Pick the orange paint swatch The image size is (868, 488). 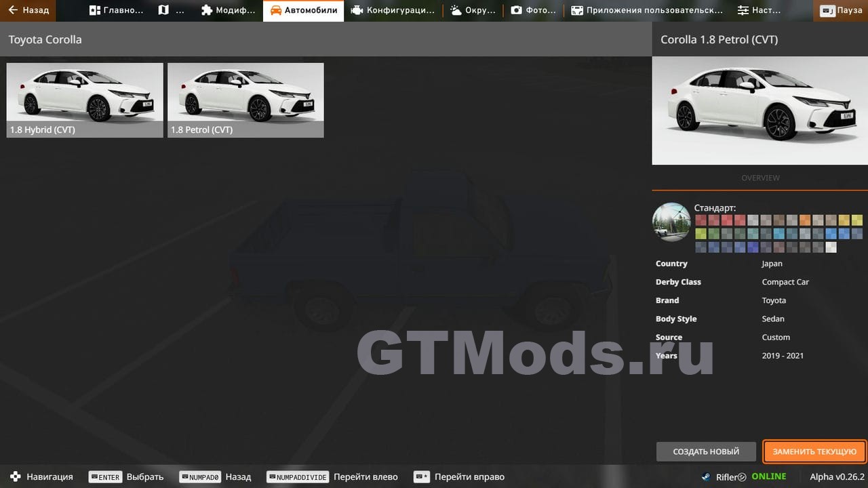pos(805,220)
